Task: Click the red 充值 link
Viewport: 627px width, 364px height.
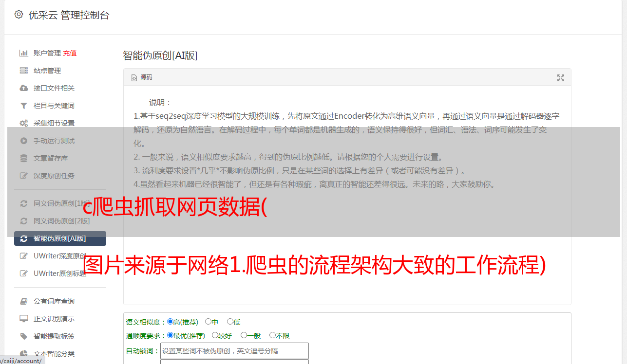Action: pyautogui.click(x=70, y=53)
